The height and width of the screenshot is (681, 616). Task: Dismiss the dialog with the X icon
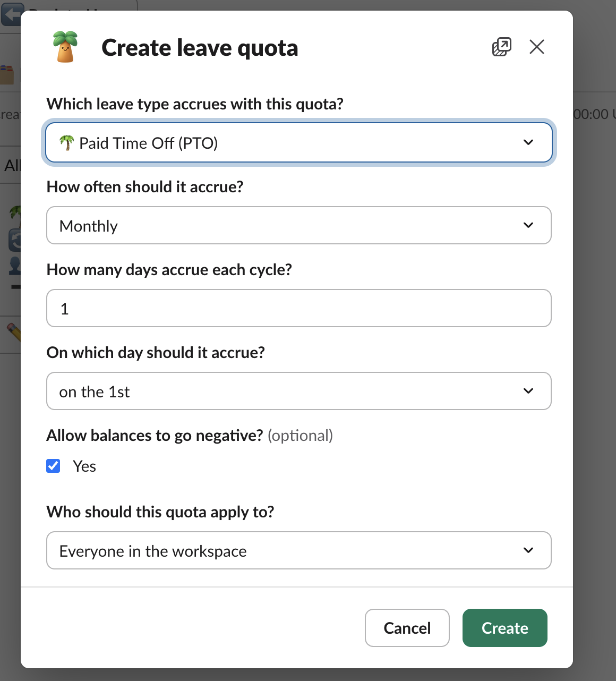pyautogui.click(x=537, y=47)
